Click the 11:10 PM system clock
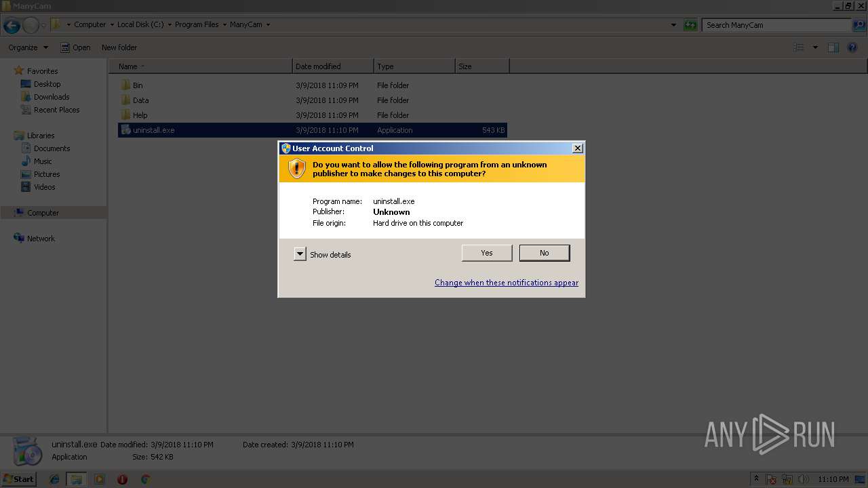868x488 pixels. 833,479
